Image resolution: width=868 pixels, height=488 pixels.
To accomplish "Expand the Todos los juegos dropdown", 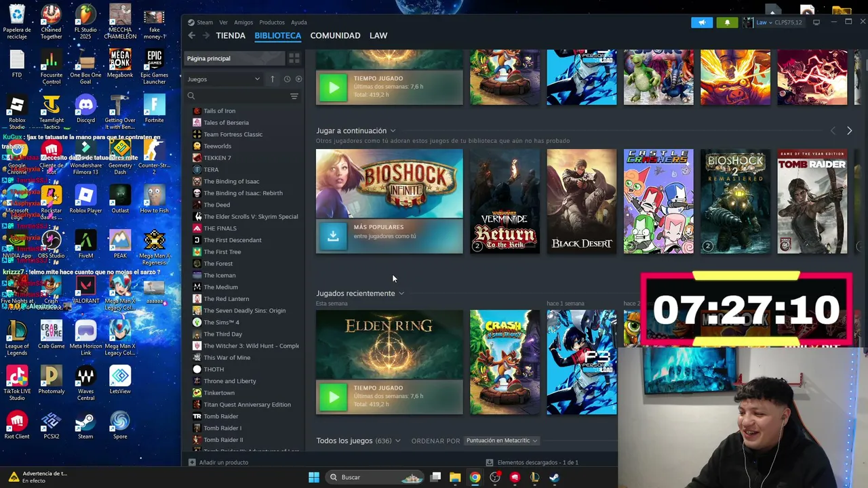I will pyautogui.click(x=397, y=441).
